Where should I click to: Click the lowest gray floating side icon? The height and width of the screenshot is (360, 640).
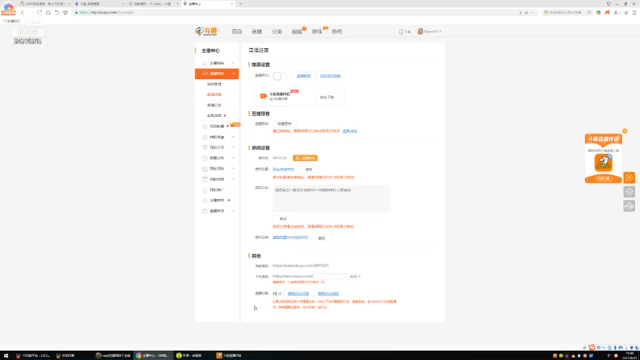(x=629, y=206)
